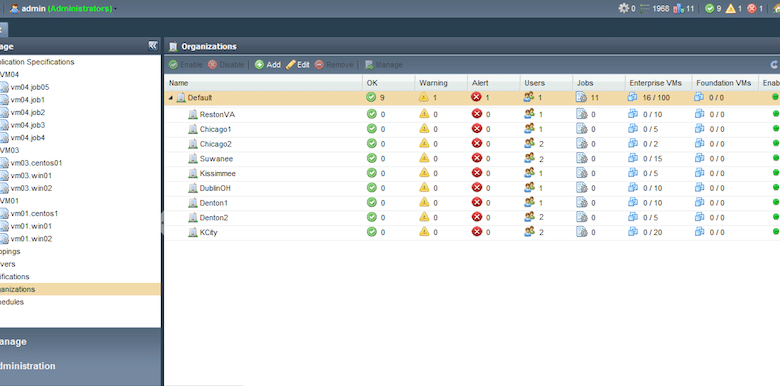780x386 pixels.
Task: Open vm04.job3 in the tree
Action: point(27,125)
